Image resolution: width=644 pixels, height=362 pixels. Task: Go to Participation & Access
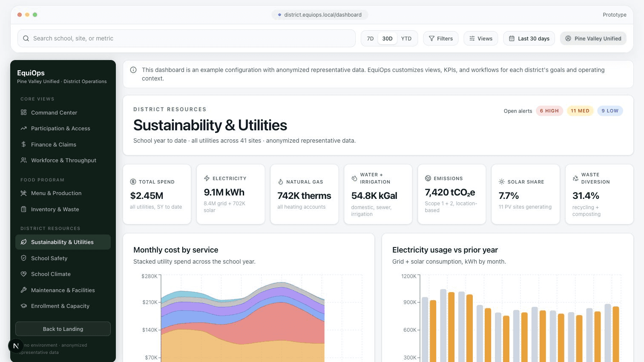point(63,128)
